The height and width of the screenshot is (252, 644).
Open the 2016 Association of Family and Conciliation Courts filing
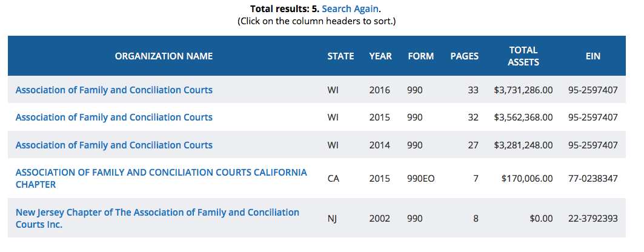click(114, 90)
